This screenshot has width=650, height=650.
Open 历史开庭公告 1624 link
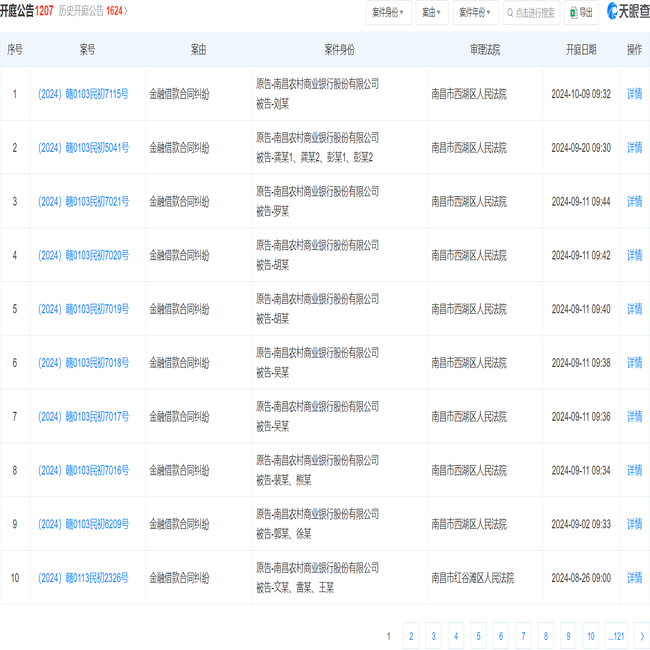(92, 11)
